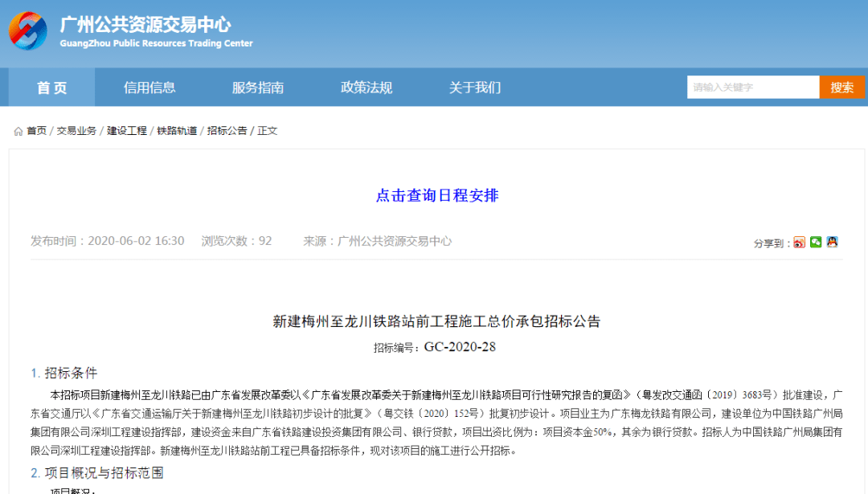Click the announcement title 新建梅州至龙川铁路
Viewport: 868px width, 494px height.
coord(436,321)
